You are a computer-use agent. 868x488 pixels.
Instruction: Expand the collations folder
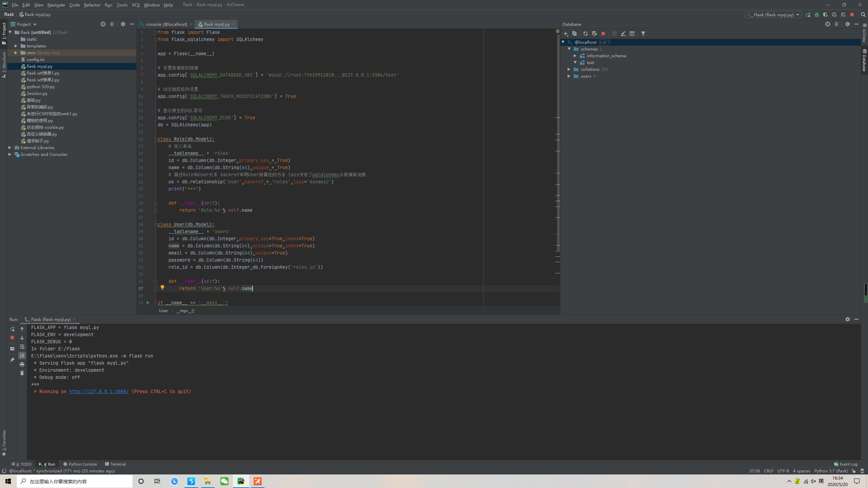569,69
